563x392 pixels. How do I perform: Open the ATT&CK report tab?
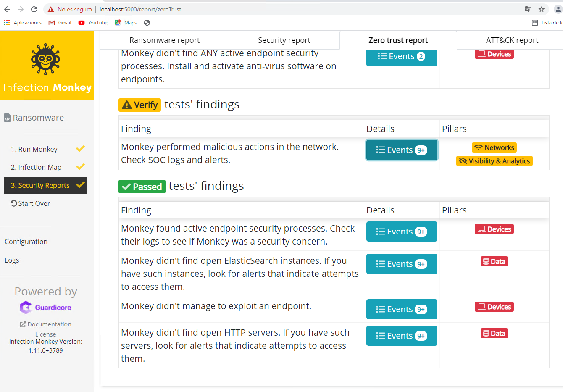[x=512, y=40]
